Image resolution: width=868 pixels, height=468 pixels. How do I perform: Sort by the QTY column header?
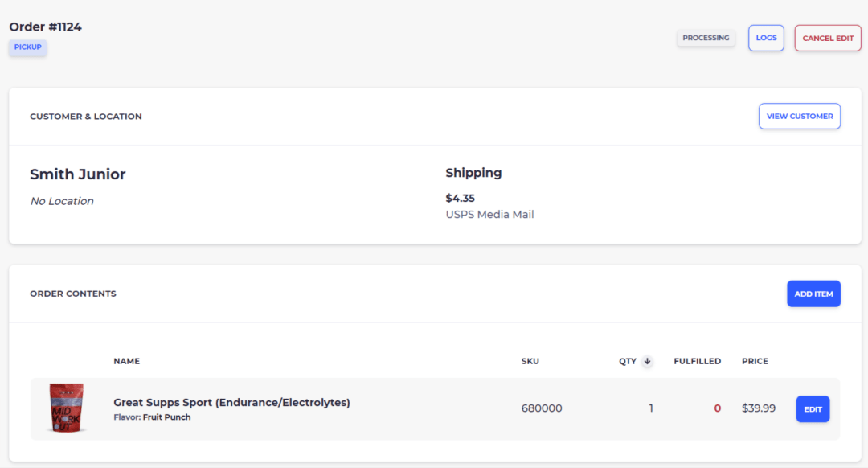point(628,361)
